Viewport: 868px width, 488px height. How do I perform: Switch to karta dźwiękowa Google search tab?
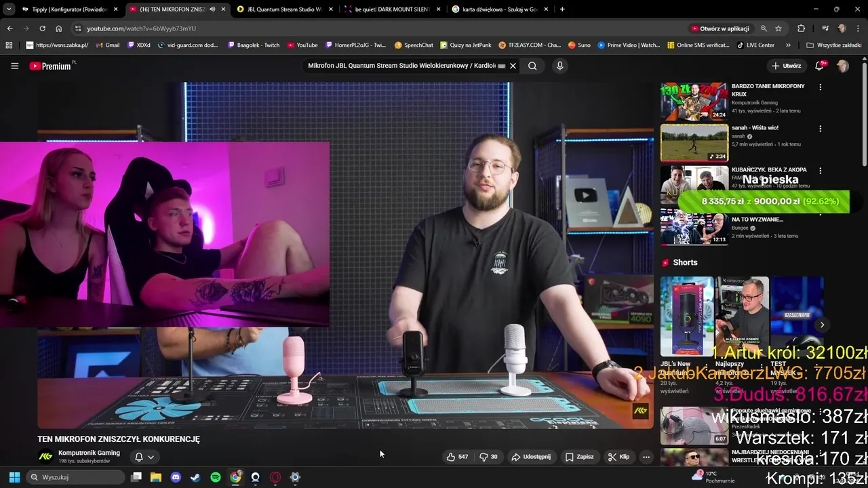click(500, 9)
